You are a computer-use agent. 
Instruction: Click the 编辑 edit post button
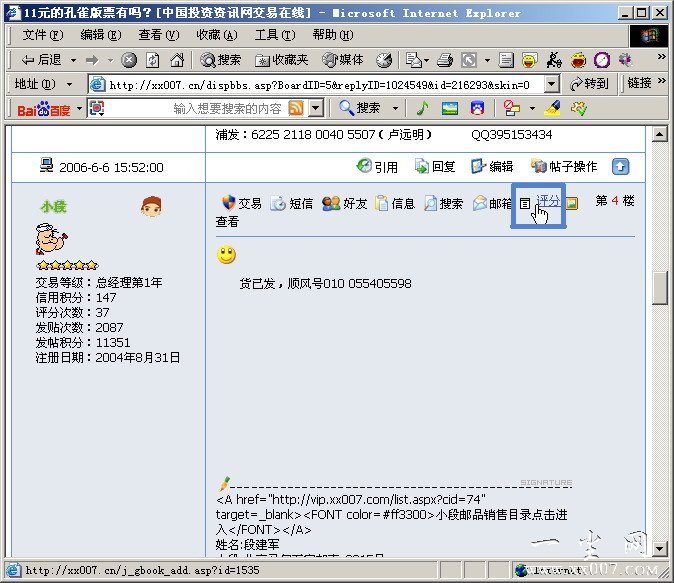492,167
